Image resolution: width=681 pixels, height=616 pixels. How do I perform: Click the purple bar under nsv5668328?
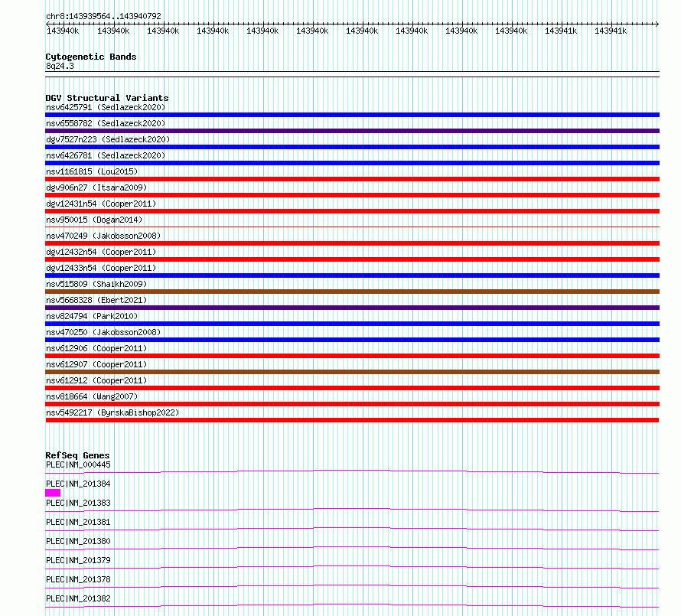352,308
